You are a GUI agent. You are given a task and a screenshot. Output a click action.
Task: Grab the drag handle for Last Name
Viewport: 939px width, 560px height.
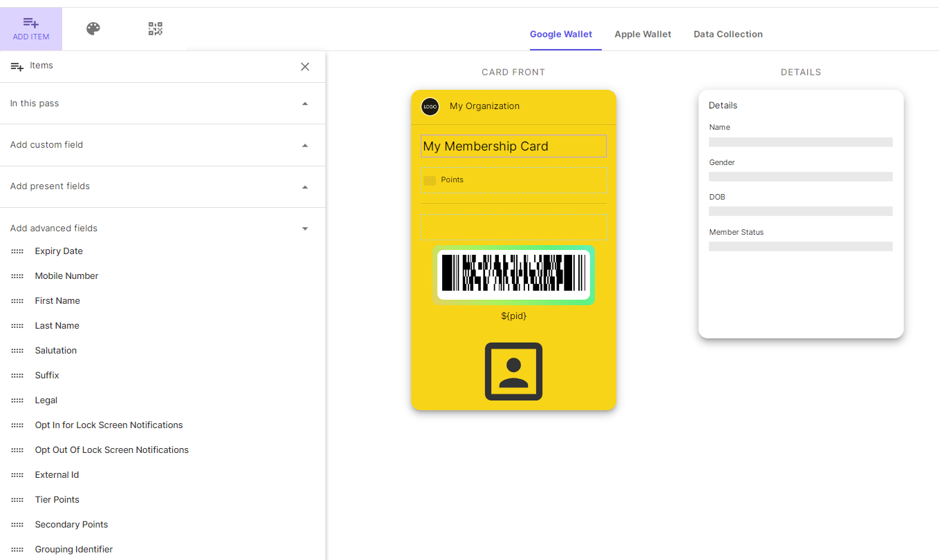click(17, 326)
